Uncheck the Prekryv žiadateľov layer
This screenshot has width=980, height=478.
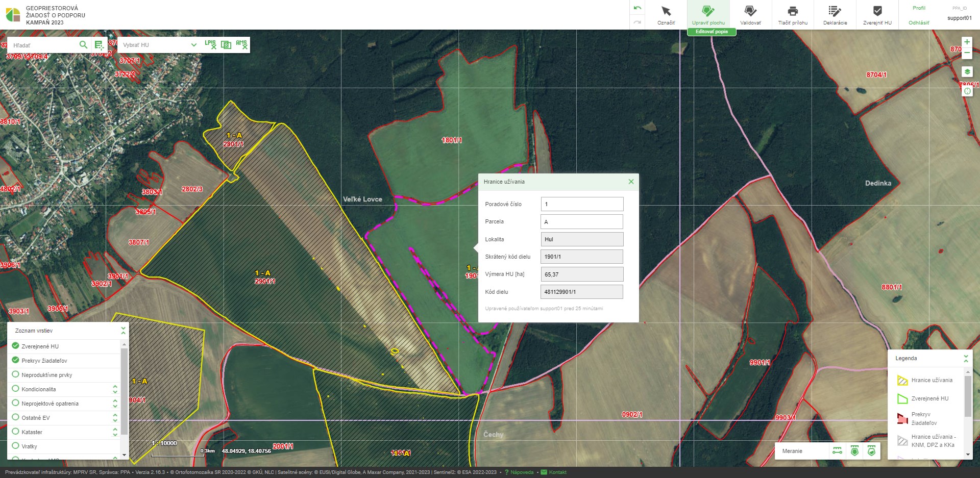coord(15,360)
